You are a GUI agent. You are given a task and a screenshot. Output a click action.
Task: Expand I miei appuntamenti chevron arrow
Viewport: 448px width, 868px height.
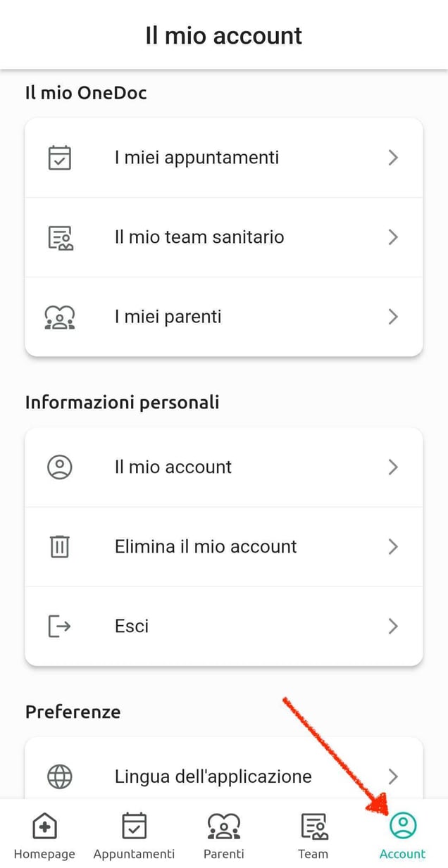(x=393, y=158)
